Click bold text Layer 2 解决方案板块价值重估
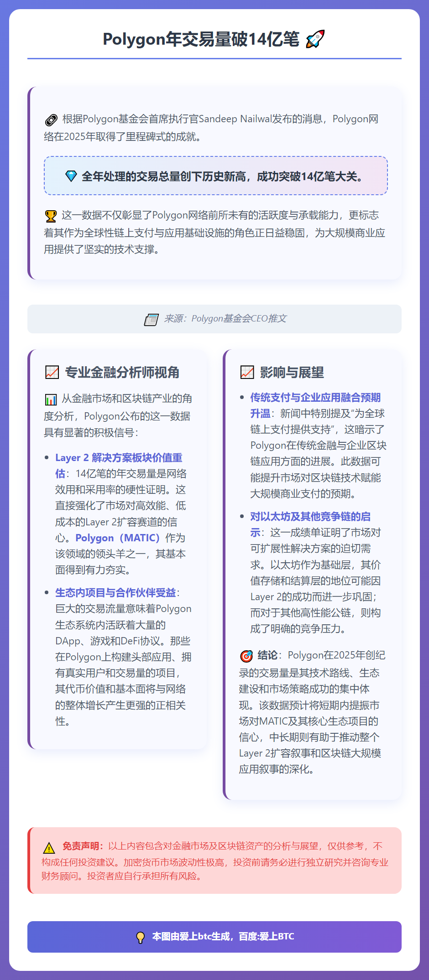 coord(119,466)
